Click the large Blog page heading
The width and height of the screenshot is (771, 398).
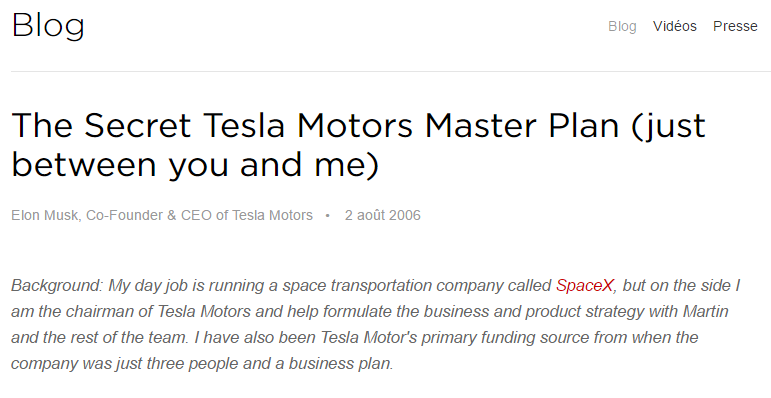point(48,26)
